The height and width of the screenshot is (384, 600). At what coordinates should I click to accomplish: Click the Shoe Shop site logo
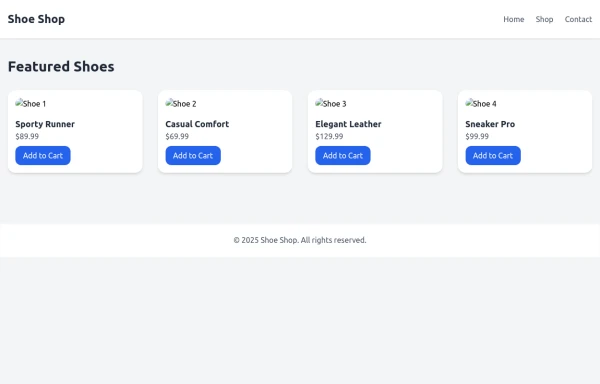coord(36,19)
